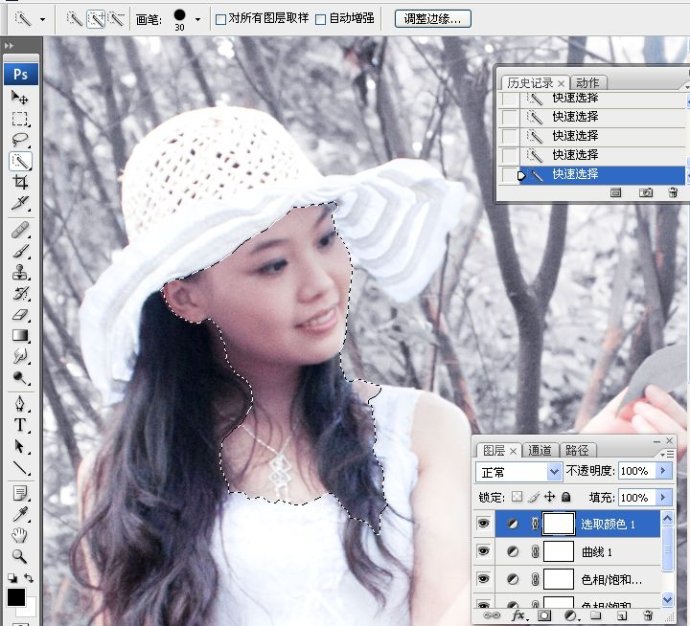
Task: Select the Lasso tool
Action: [19, 140]
